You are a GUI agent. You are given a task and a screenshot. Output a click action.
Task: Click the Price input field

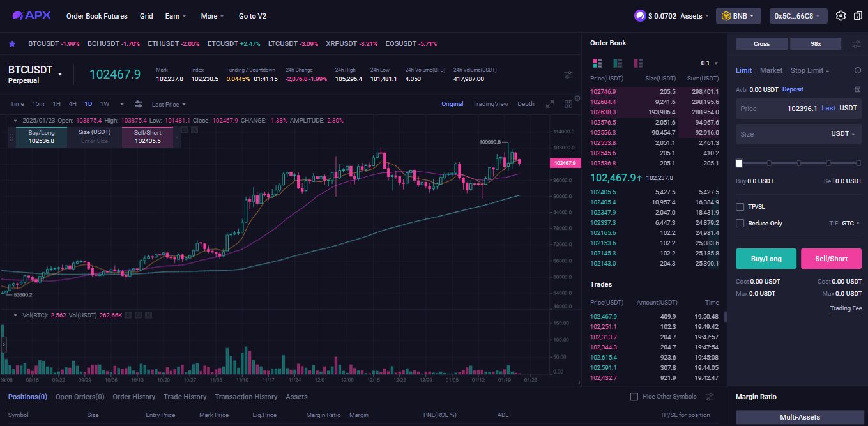click(x=792, y=109)
